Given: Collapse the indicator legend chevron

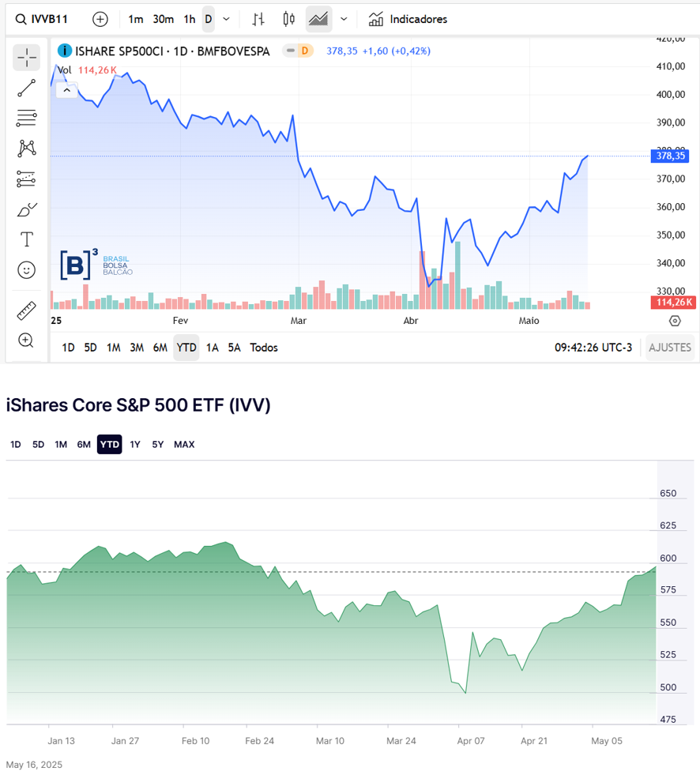Looking at the screenshot, I should pos(66,90).
